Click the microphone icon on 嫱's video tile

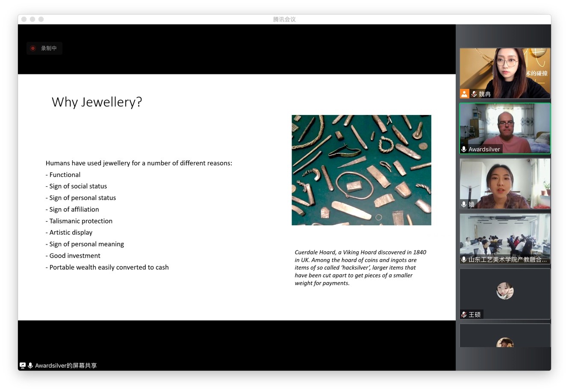pos(464,204)
